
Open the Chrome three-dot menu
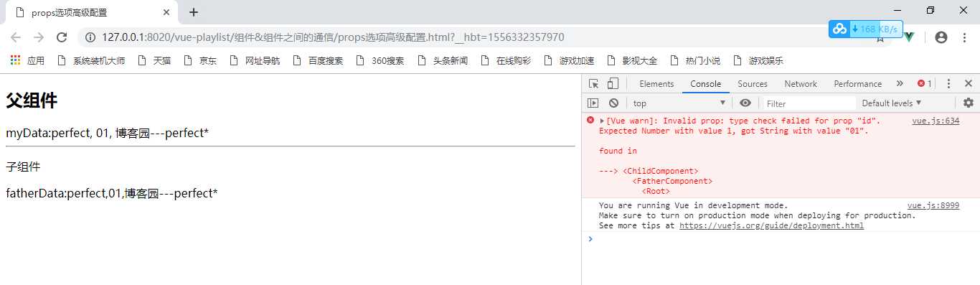[963, 37]
